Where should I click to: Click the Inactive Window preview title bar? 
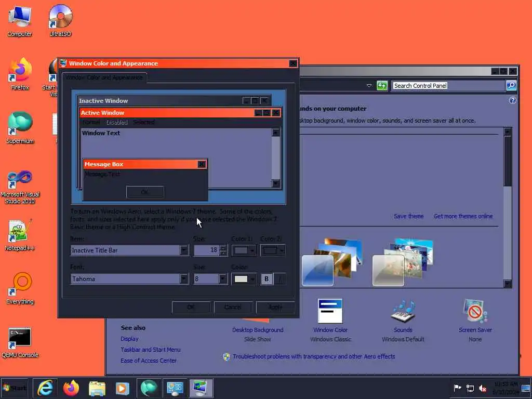click(x=174, y=101)
